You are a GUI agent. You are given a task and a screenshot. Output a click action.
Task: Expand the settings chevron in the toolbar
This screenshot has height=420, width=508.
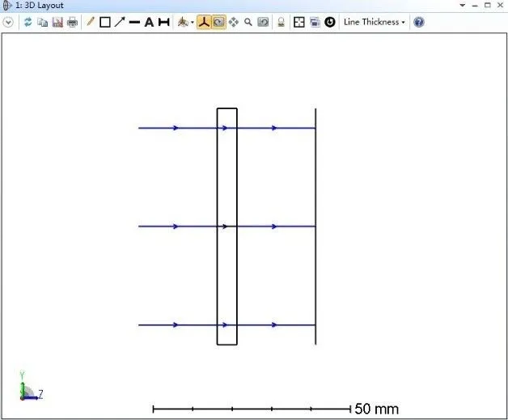pos(8,22)
